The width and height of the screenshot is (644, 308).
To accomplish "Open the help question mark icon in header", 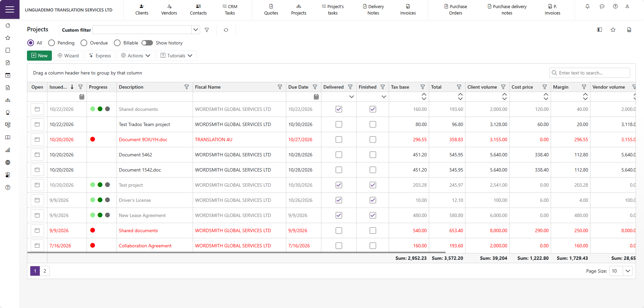I will [615, 6].
